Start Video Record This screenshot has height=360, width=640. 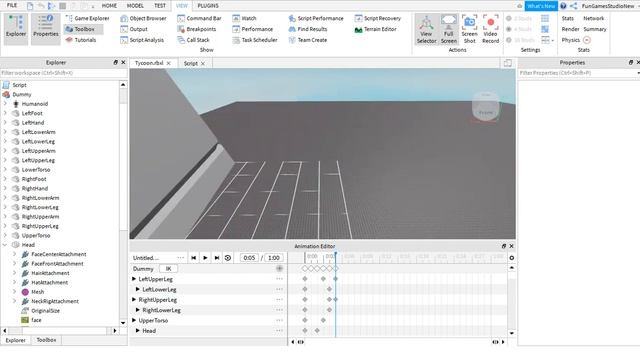(491, 29)
